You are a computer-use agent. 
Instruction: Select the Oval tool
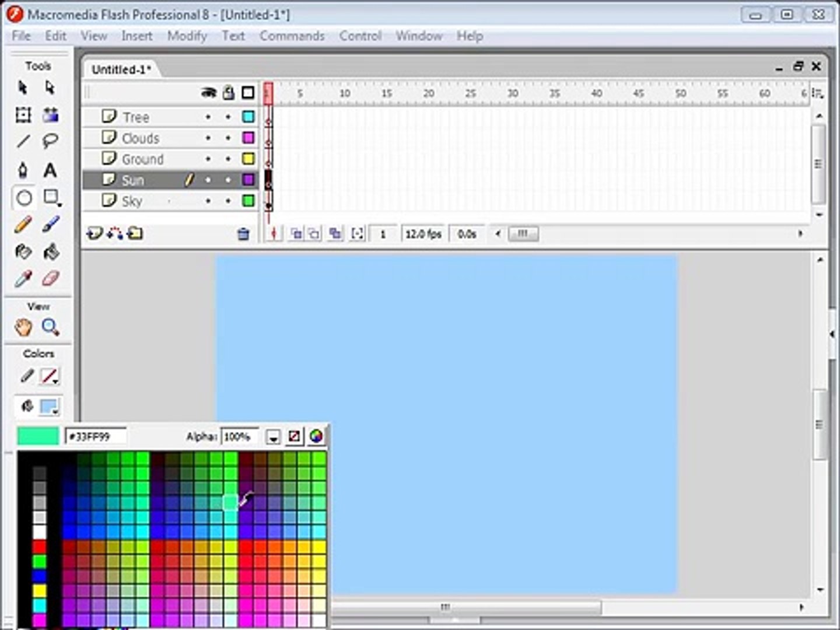[x=24, y=198]
